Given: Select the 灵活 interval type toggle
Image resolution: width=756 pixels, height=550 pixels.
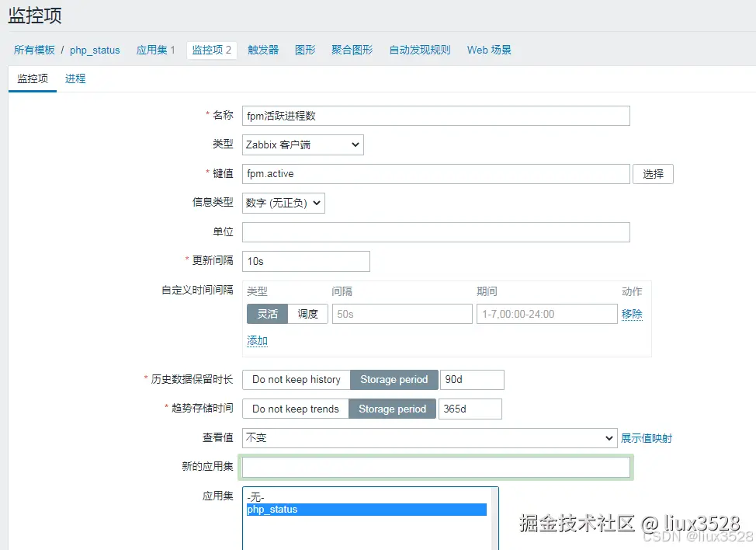Looking at the screenshot, I should 268,314.
